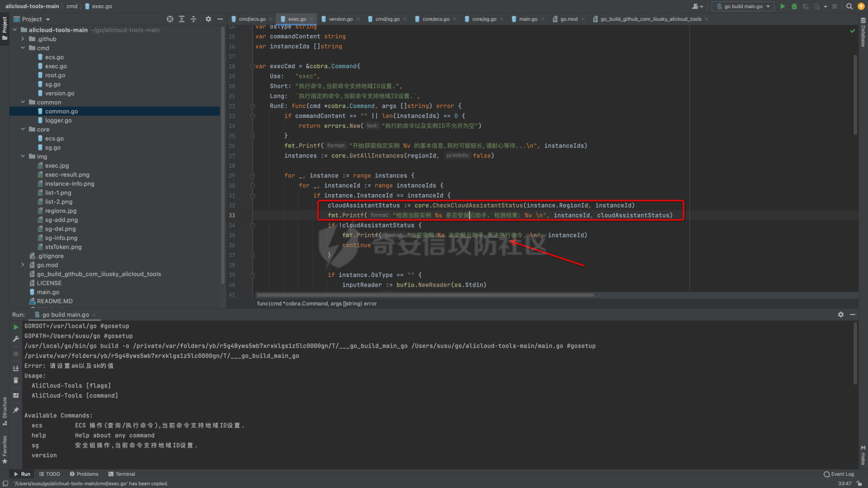Pin the Run tab
The height and width of the screenshot is (488, 868).
click(16, 410)
